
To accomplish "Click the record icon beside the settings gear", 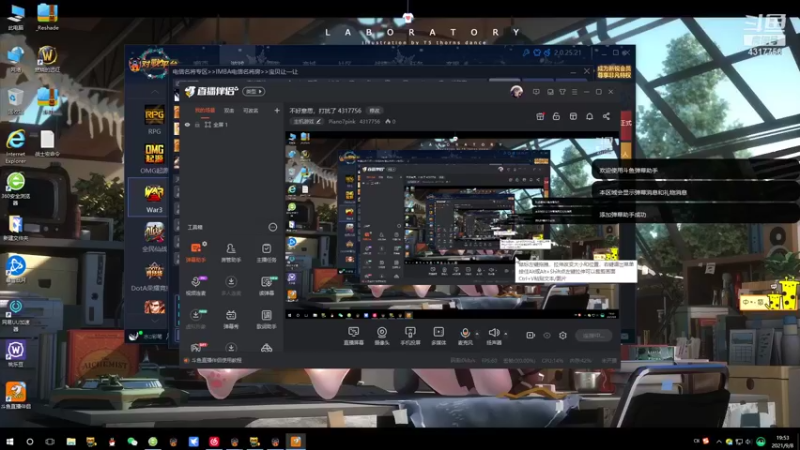I will pyautogui.click(x=530, y=335).
